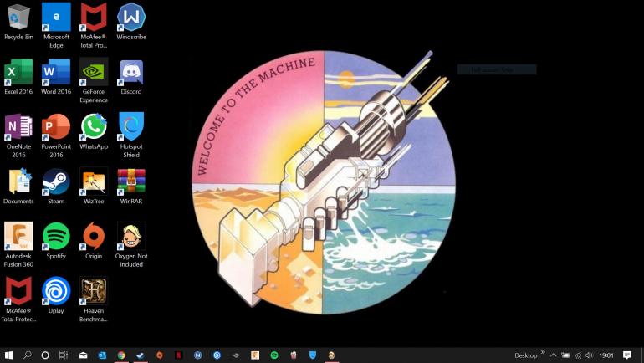Select the Documents folder on desktop
This screenshot has width=644, height=363.
tap(18, 187)
